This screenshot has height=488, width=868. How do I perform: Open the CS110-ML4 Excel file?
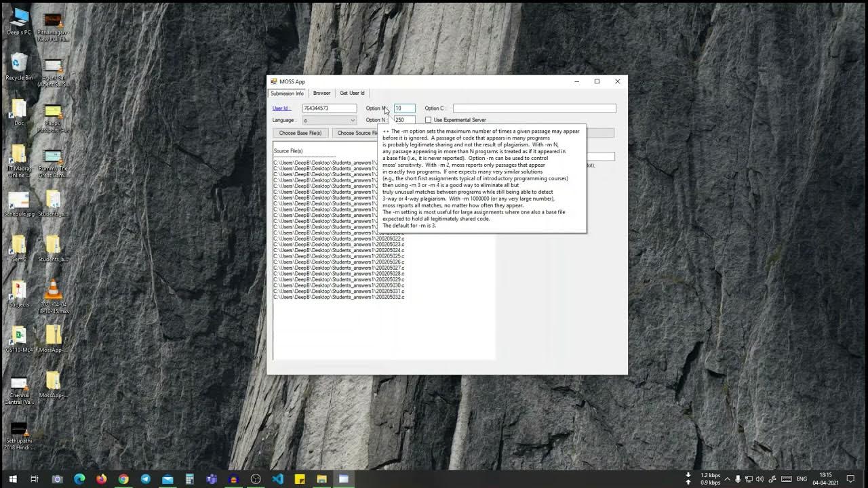[x=19, y=340]
